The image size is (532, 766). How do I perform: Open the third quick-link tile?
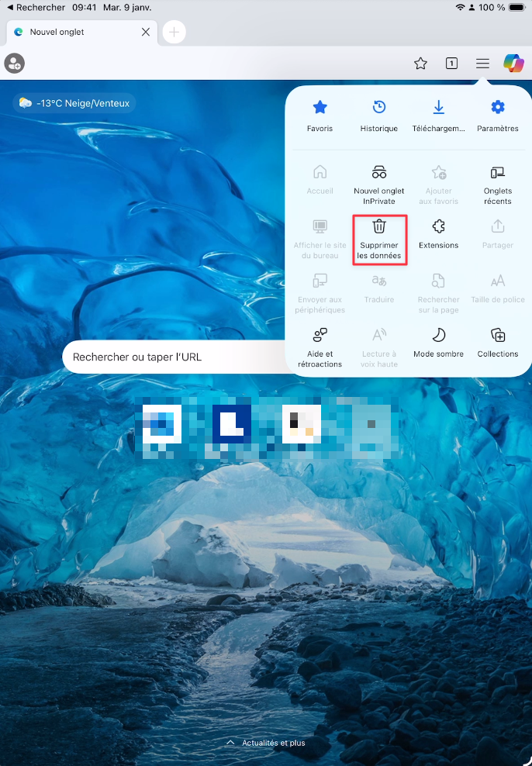pyautogui.click(x=302, y=424)
